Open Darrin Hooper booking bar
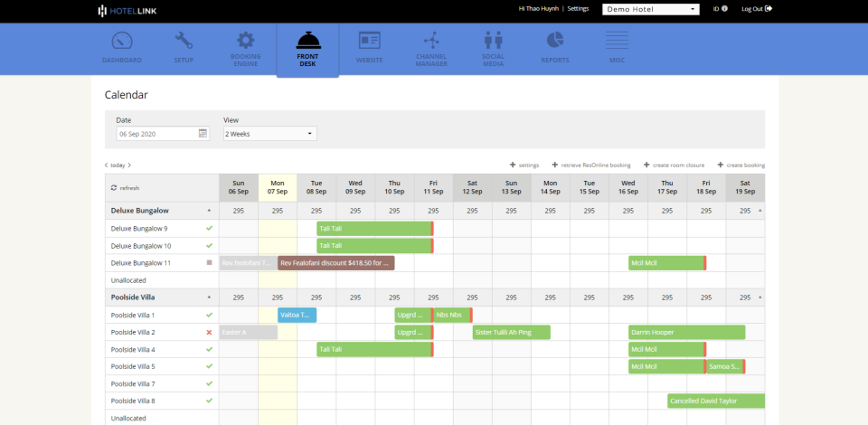 tap(686, 332)
